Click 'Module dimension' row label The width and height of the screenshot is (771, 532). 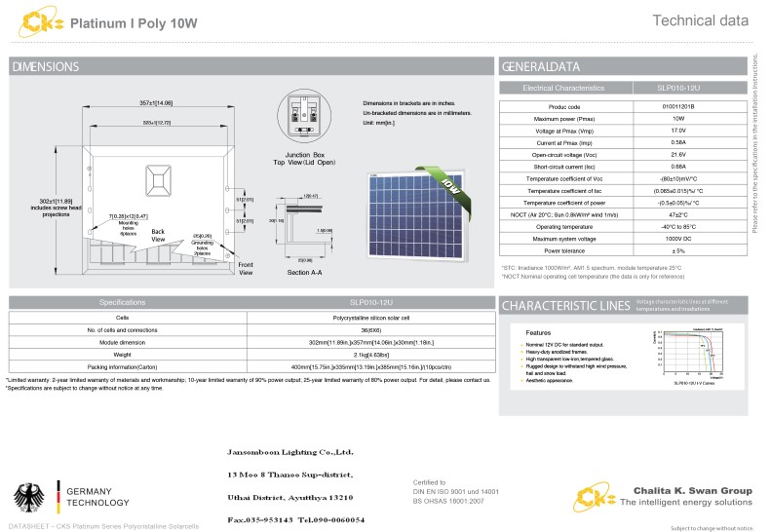[x=122, y=343]
